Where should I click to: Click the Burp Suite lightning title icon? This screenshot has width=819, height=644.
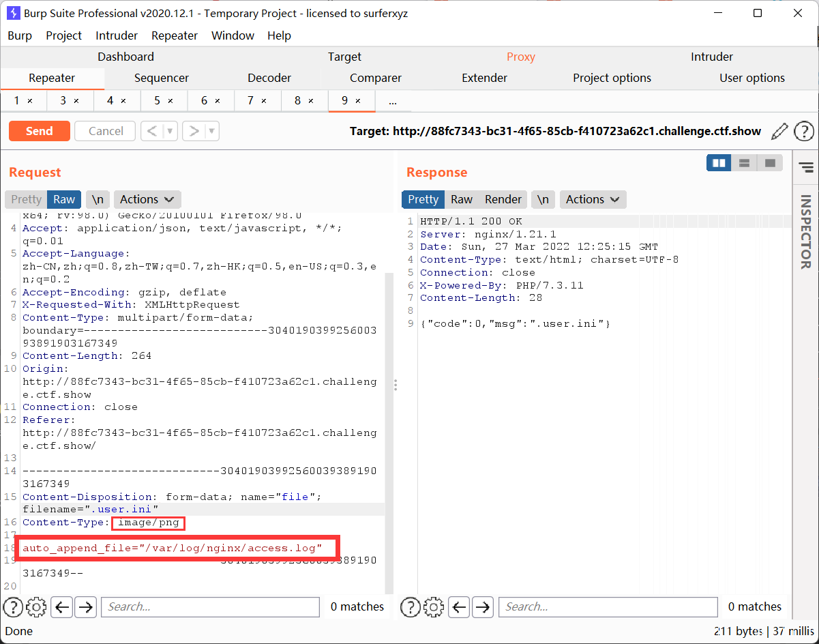[13, 13]
